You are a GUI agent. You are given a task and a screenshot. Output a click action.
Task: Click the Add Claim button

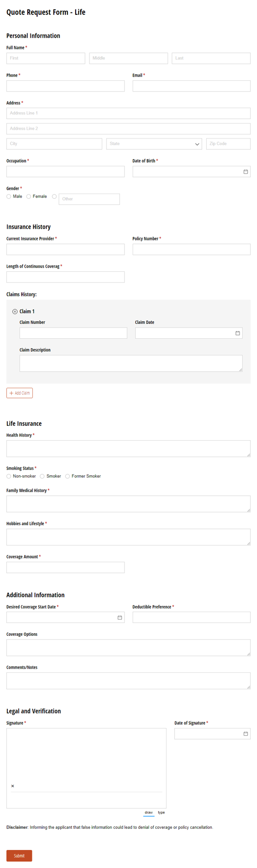[x=20, y=393]
